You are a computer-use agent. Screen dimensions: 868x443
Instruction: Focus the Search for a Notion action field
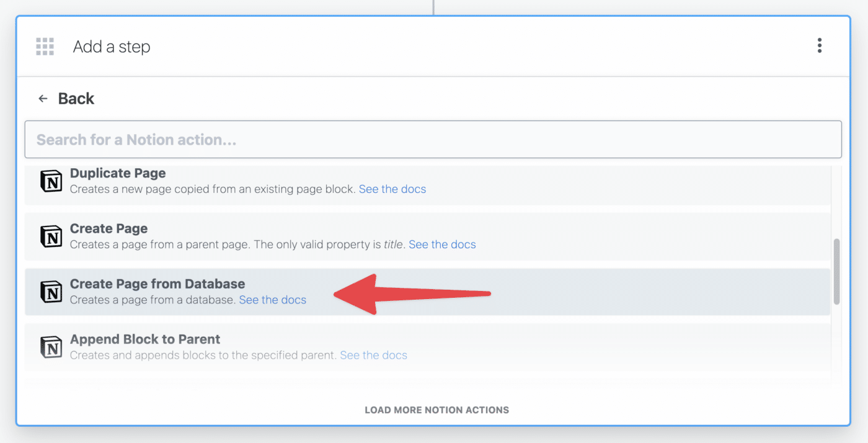click(x=433, y=140)
